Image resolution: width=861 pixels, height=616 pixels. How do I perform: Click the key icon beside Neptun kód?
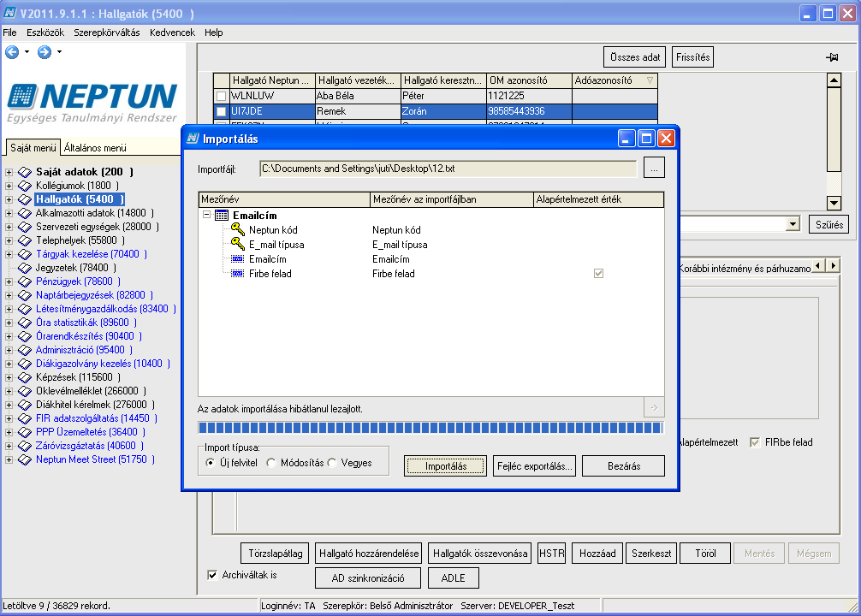(x=238, y=229)
